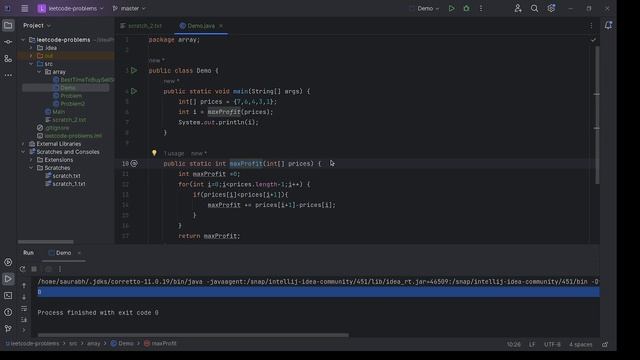This screenshot has height=360, width=640.
Task: Open the Notifications bell icon
Action: [608, 25]
